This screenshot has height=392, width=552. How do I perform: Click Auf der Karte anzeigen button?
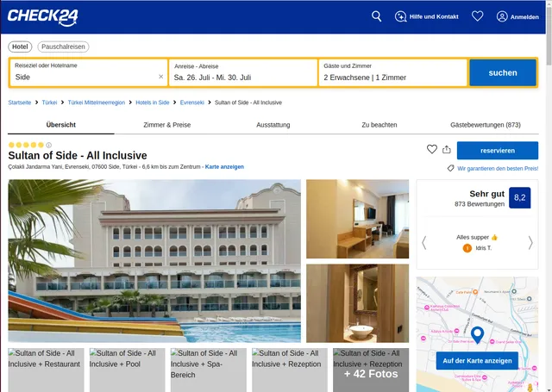(x=477, y=361)
